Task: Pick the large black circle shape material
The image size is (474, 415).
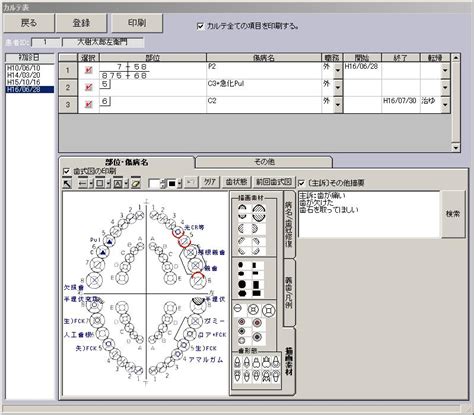Action: (x=242, y=284)
